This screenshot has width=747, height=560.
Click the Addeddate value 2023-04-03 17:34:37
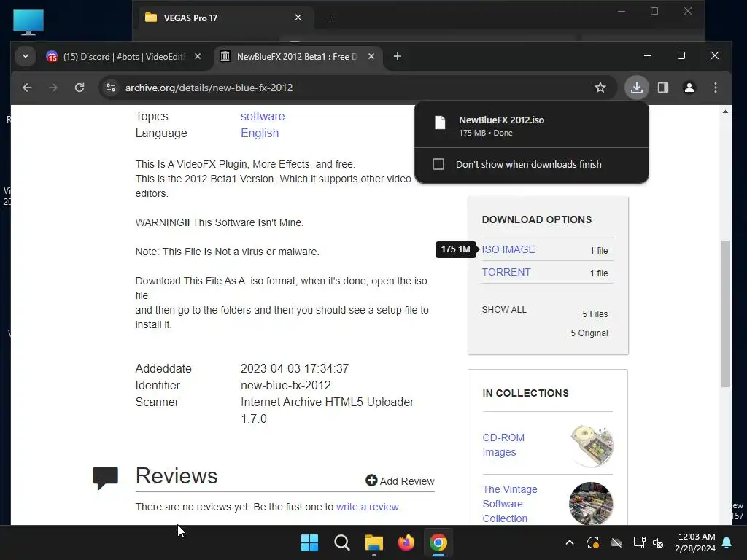295,368
